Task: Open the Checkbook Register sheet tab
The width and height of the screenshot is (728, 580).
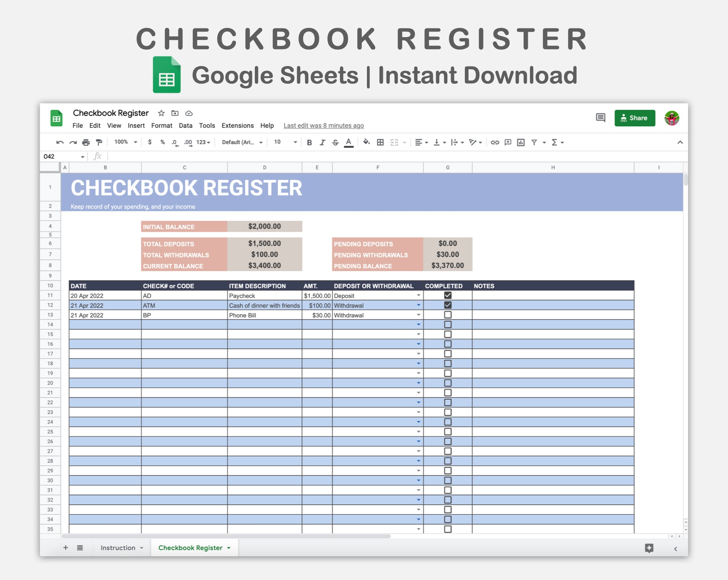Action: tap(195, 548)
